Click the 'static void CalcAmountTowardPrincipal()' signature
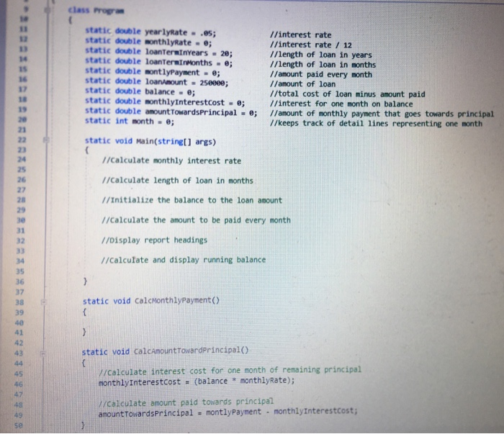This screenshot has height=434, width=504. 165,351
